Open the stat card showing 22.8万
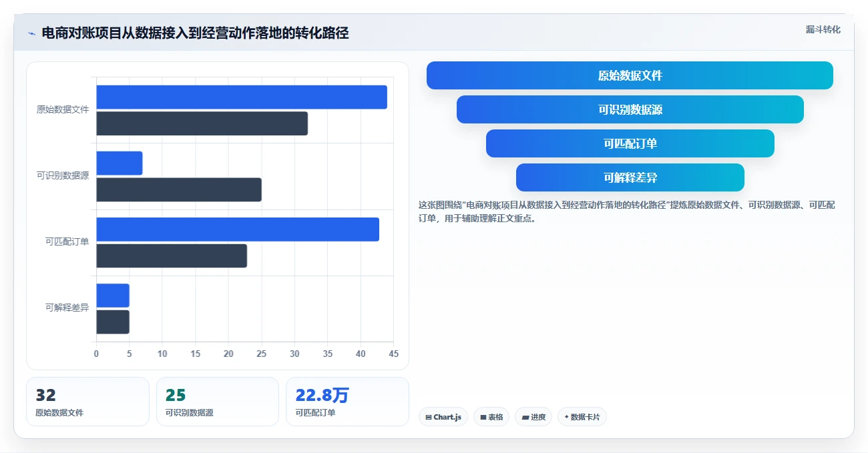The width and height of the screenshot is (868, 453). coord(347,402)
